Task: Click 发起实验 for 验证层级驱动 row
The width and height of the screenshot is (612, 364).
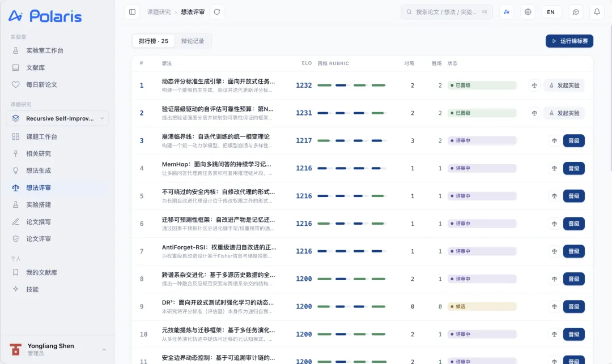Action: [564, 113]
